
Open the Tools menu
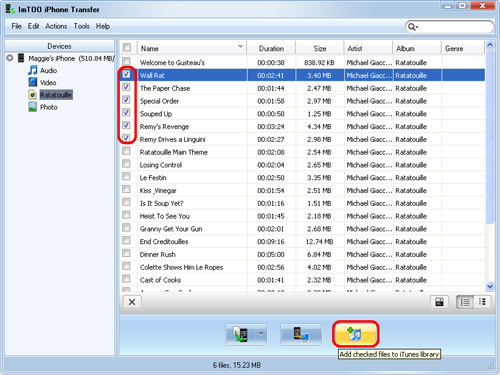point(81,26)
